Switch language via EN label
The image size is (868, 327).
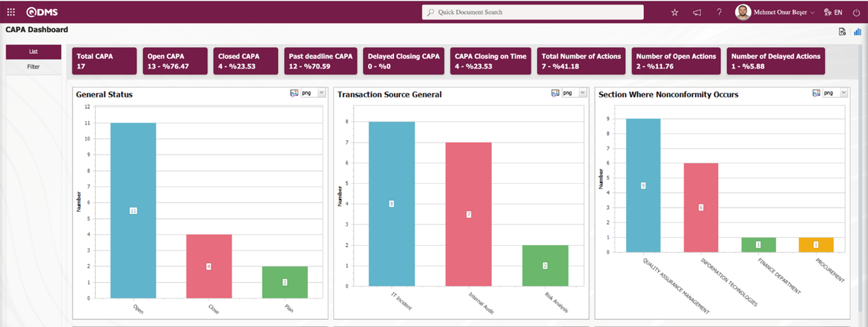pos(838,12)
